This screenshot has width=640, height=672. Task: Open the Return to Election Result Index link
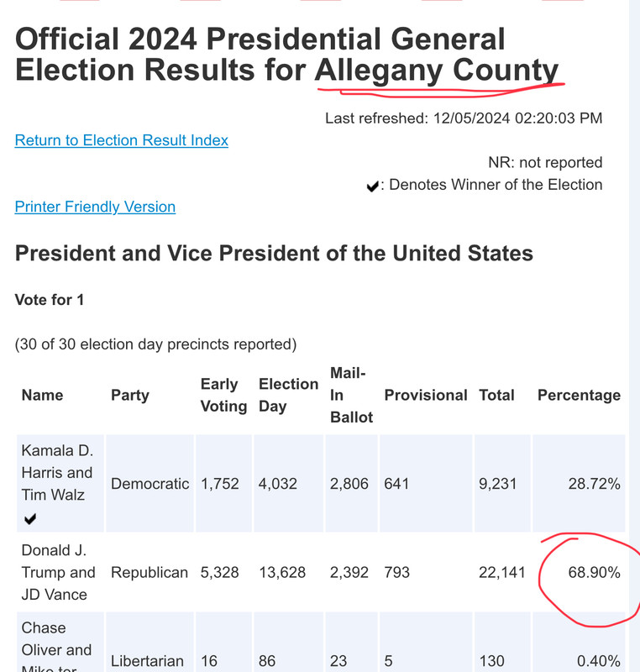click(x=121, y=140)
